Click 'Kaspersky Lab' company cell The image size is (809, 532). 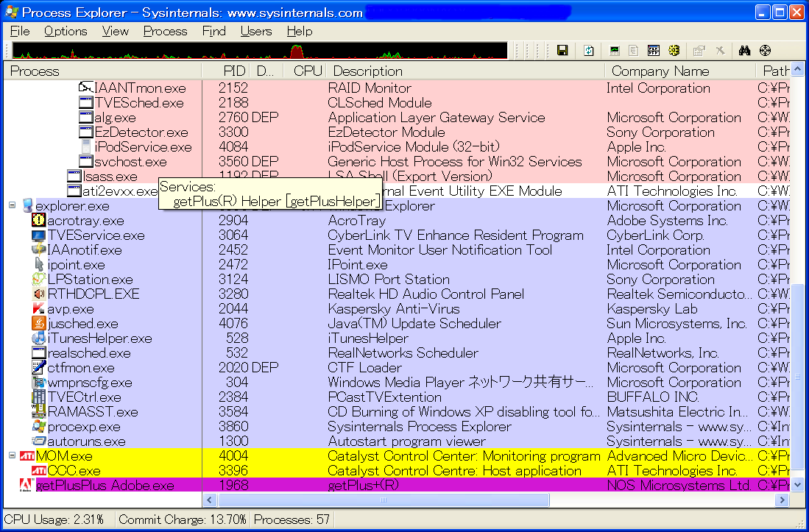(652, 309)
